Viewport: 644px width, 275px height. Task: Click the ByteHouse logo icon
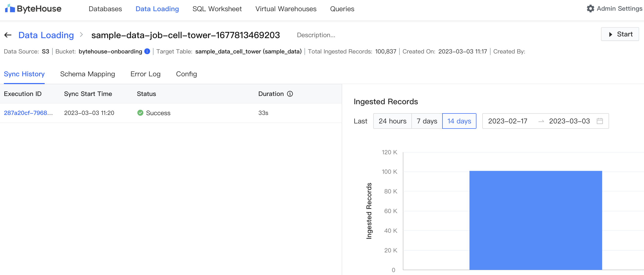pyautogui.click(x=10, y=9)
